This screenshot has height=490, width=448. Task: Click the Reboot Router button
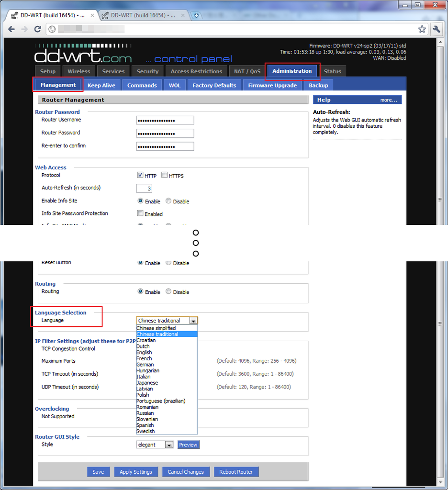coord(236,472)
